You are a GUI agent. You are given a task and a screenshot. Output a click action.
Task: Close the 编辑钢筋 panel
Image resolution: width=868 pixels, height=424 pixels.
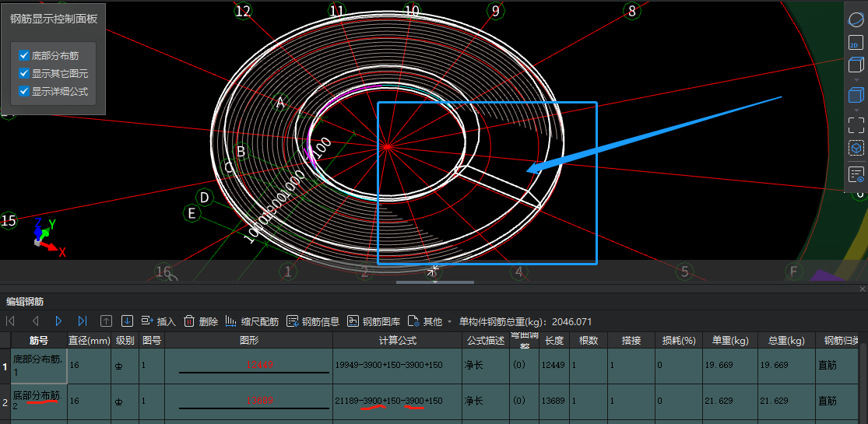[863, 289]
